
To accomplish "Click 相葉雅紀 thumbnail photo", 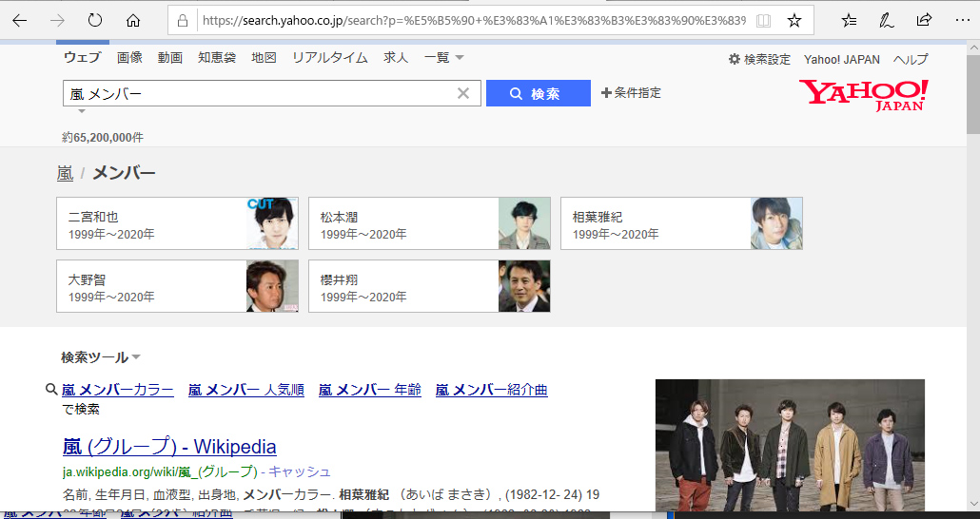I will tap(776, 223).
